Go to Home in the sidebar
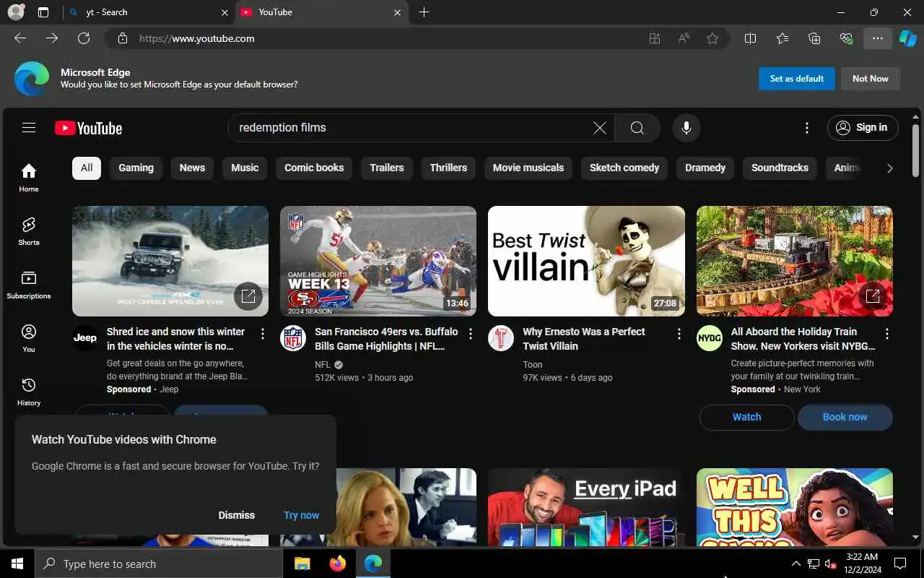Viewport: 924px width, 578px height. pos(29,177)
